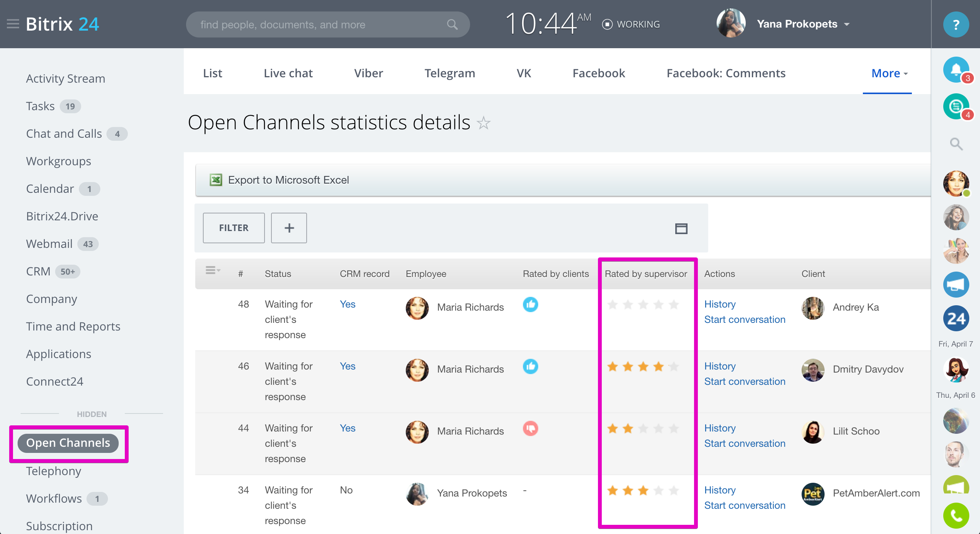Expand the More tabs dropdown
Screen dimensions: 980x534
point(889,73)
